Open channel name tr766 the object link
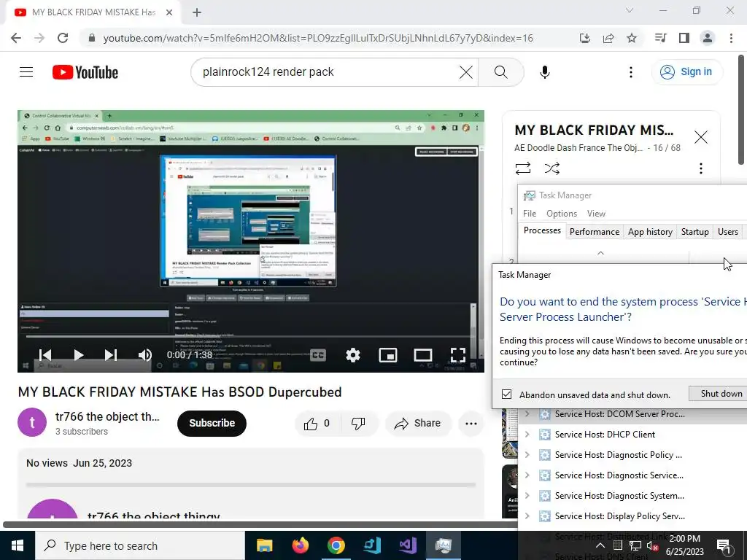Viewport: 747px width, 560px height. (107, 416)
